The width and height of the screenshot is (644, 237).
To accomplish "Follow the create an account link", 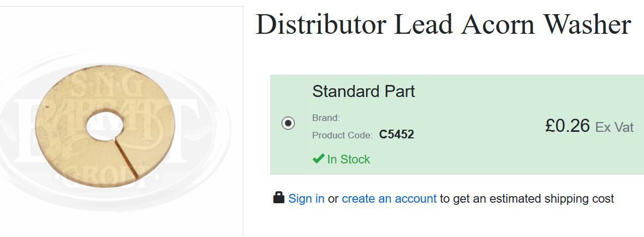I will pos(389,199).
